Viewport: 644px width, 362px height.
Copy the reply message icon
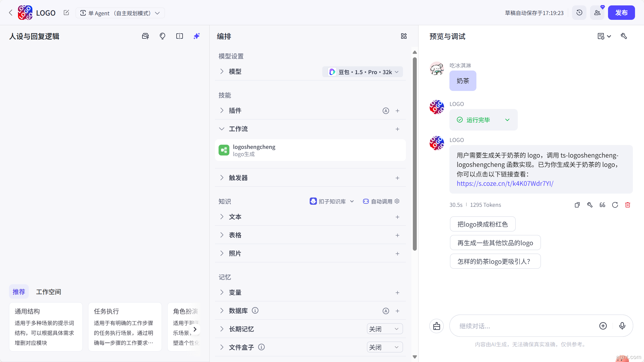pyautogui.click(x=577, y=205)
